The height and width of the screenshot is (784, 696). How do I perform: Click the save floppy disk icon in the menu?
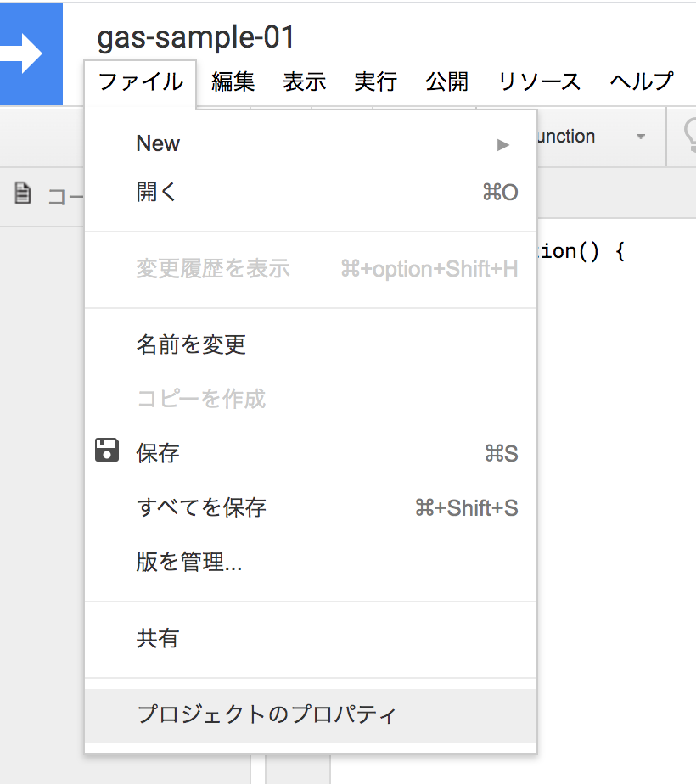coord(107,451)
